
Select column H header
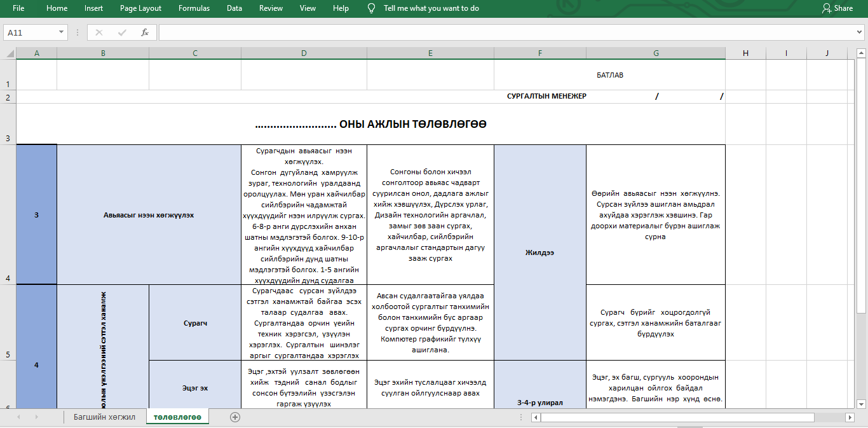[x=745, y=53]
